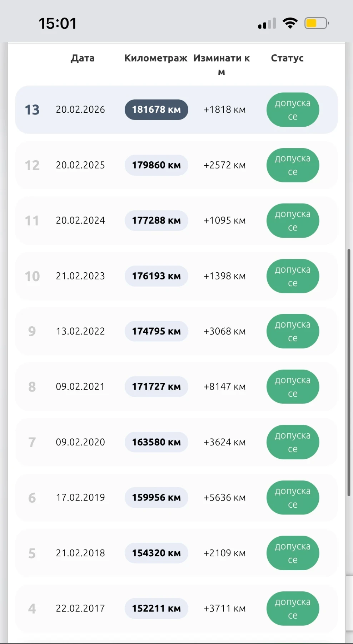The width and height of the screenshot is (353, 644).
Task: Tap the 15:01 clock in status bar
Action: click(x=58, y=24)
